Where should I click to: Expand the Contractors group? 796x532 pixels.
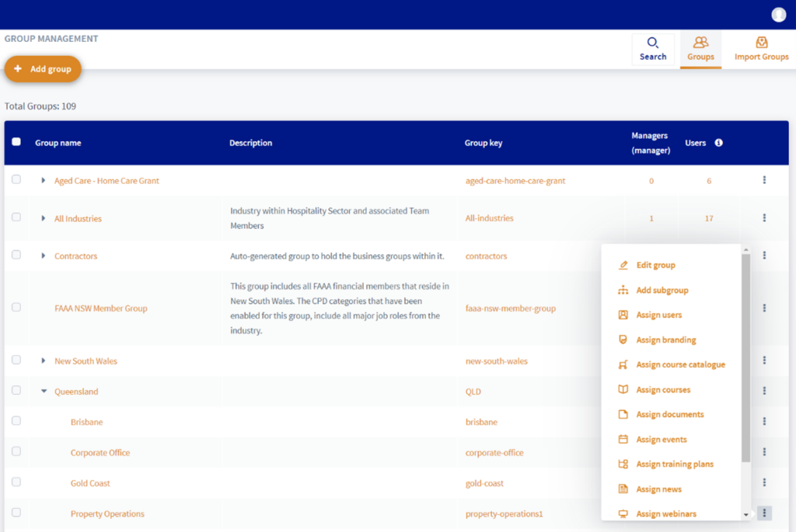click(44, 256)
